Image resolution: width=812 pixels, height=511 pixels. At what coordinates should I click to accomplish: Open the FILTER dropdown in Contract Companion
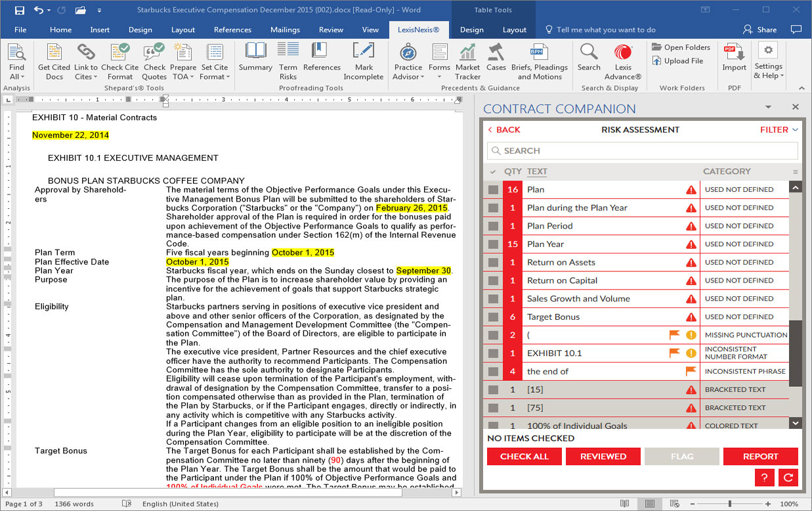pyautogui.click(x=778, y=129)
